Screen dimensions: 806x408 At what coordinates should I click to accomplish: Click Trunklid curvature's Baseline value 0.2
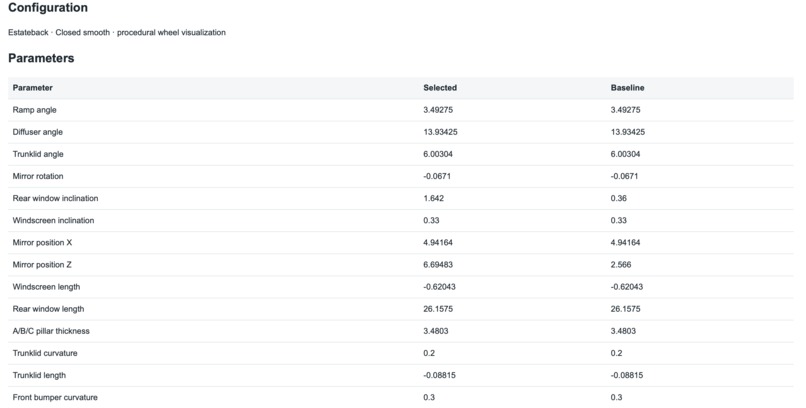pos(616,353)
